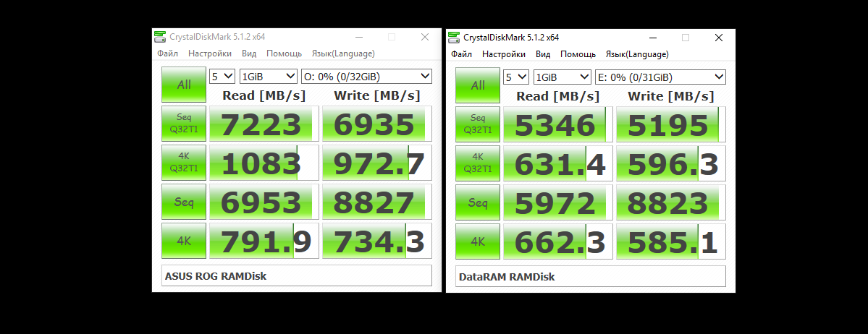Viewport: 868px width, 334px height.
Task: Open Язык(Language) menu in ASUS ROG window
Action: [x=343, y=53]
